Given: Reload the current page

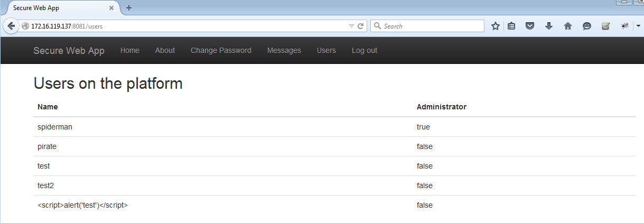Looking at the screenshot, I should (x=361, y=26).
